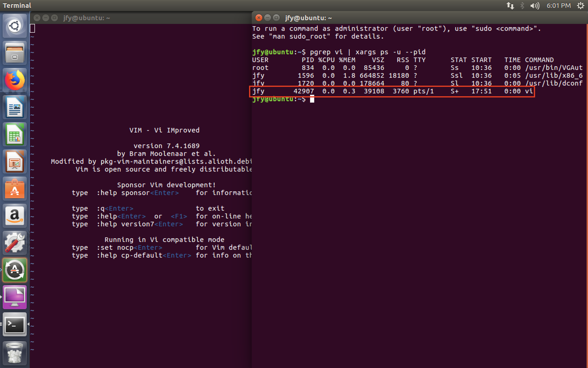The height and width of the screenshot is (368, 588).
Task: Click the Terminal icon in launcher
Action: 14,325
